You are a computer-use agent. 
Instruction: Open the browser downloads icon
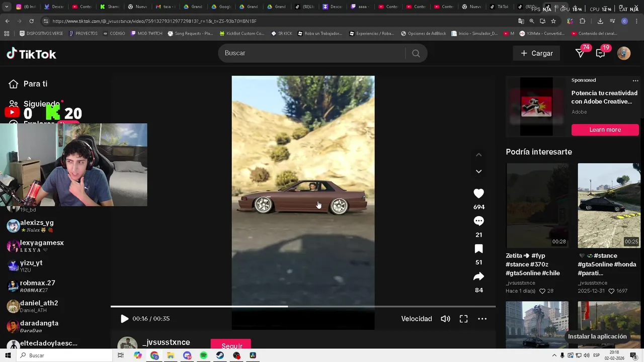[600, 21]
